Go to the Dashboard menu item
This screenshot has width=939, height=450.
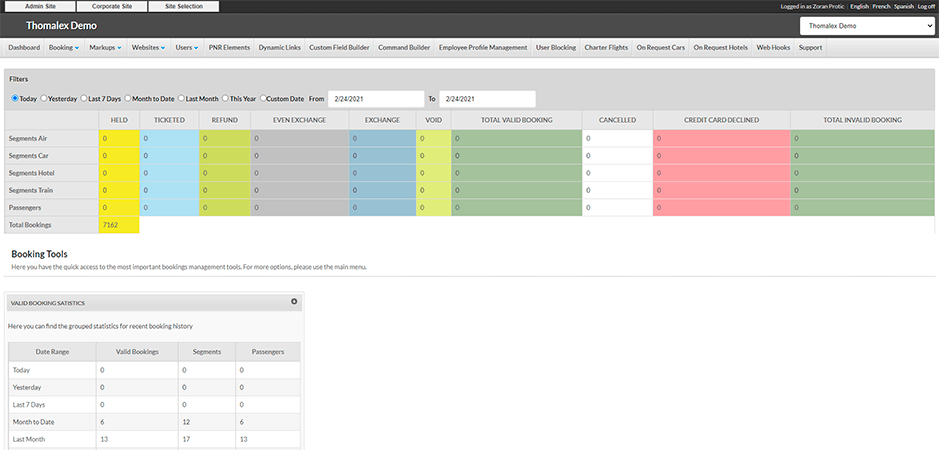click(25, 47)
